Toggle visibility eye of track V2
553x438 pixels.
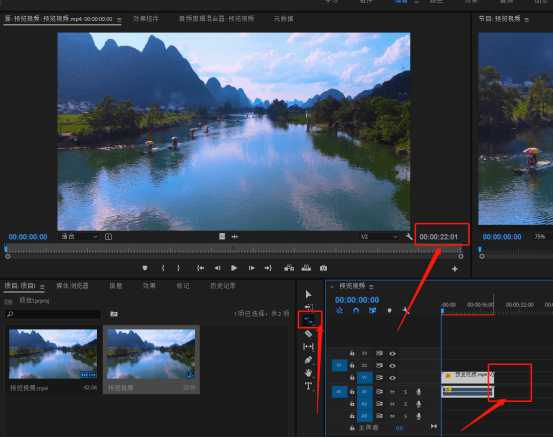[x=392, y=366]
